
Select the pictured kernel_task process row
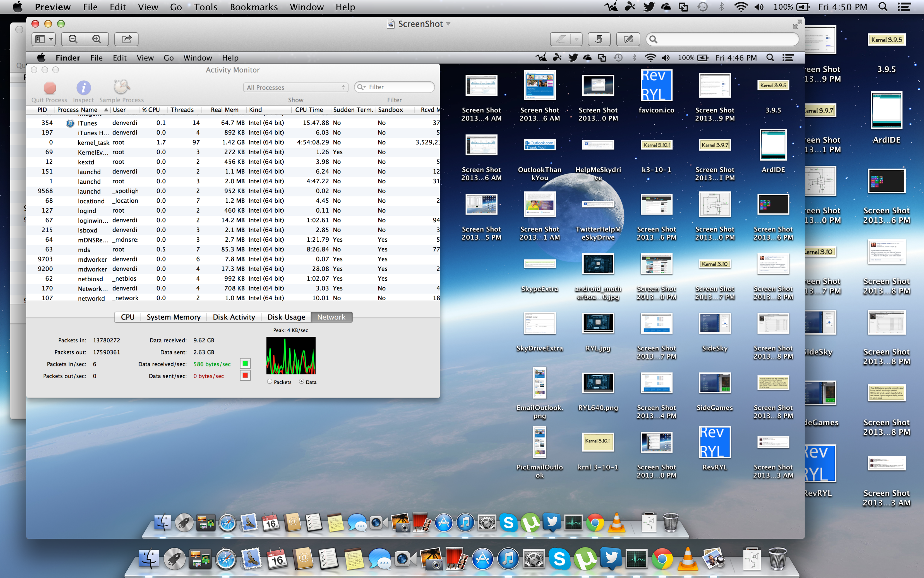pyautogui.click(x=233, y=142)
